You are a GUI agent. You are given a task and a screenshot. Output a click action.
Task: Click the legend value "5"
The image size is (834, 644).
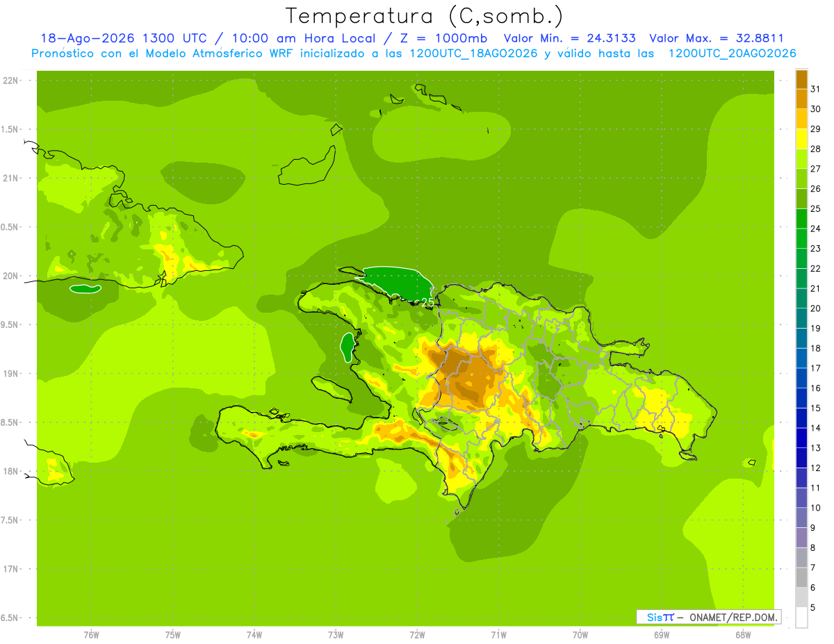(x=813, y=608)
